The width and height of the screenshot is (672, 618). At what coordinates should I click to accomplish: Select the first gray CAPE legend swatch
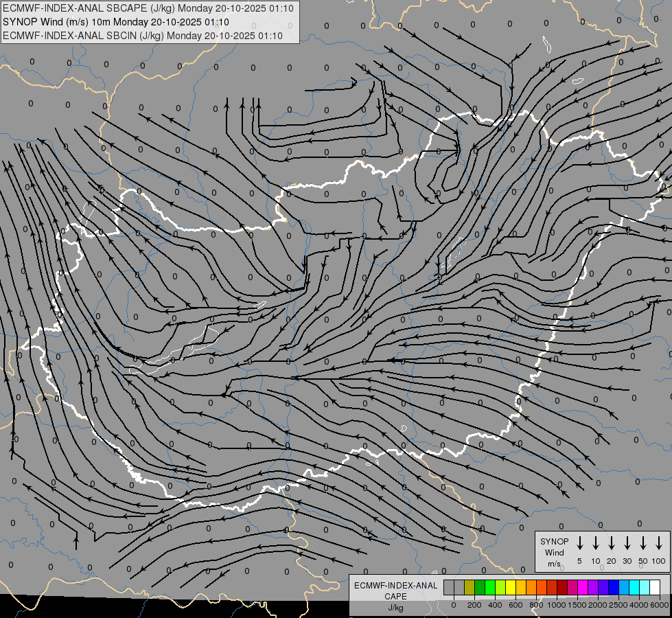click(x=449, y=587)
